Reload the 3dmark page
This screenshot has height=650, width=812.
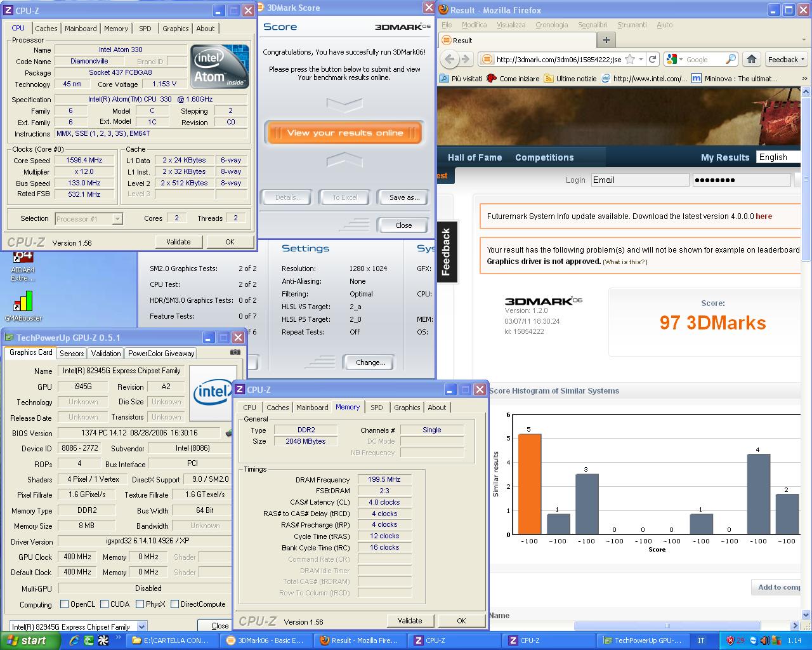652,59
